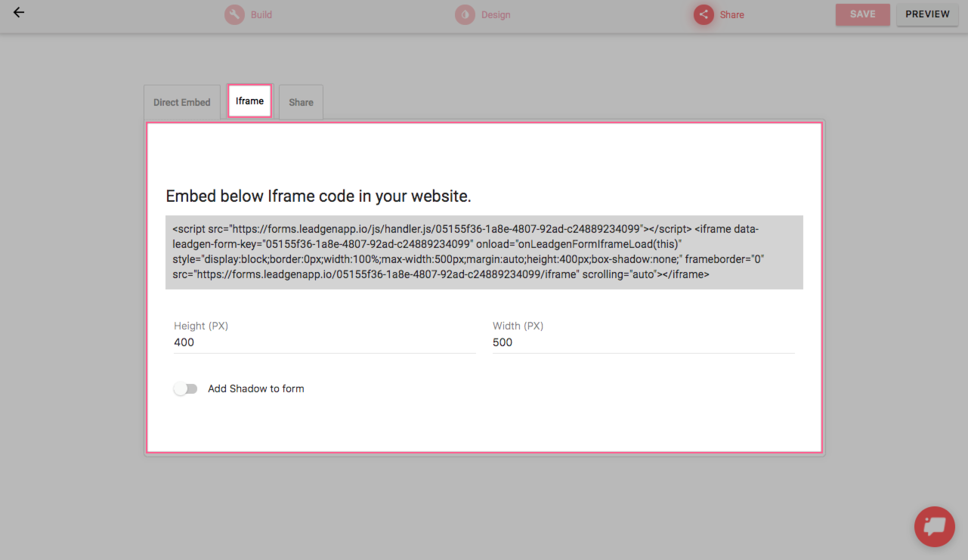This screenshot has width=968, height=560.
Task: Click the Design droplet icon
Action: 465,14
